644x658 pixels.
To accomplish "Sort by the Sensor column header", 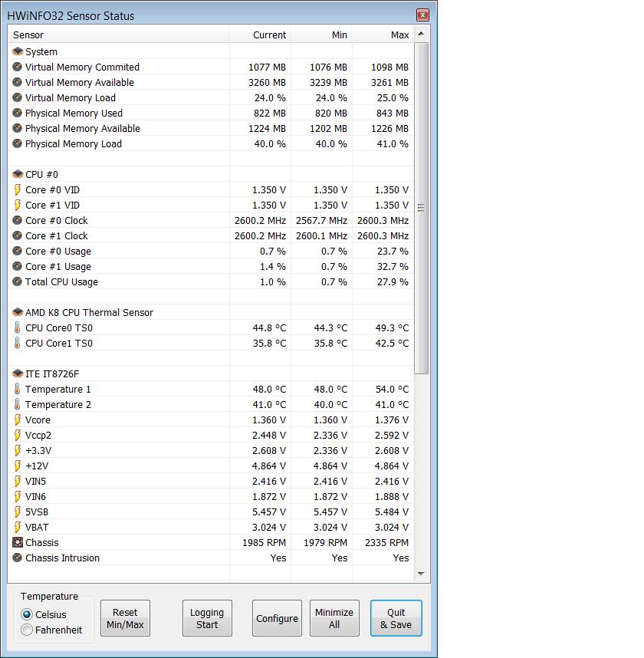I will tap(118, 35).
